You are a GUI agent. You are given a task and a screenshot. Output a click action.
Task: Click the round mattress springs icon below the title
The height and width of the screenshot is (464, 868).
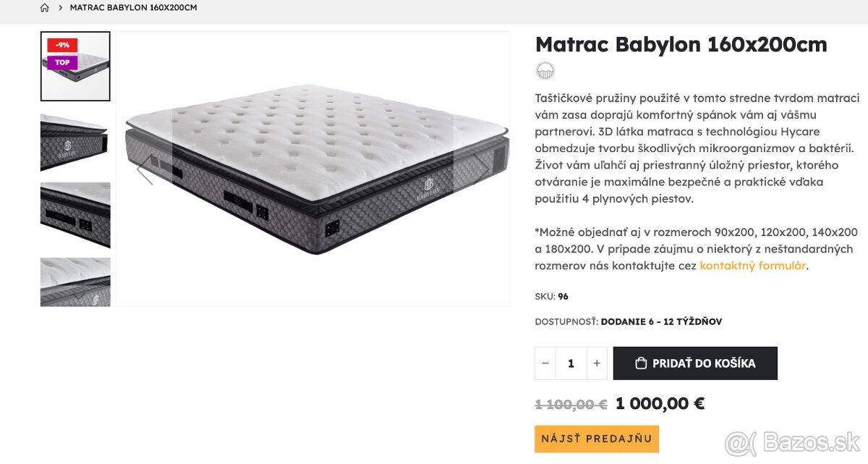[545, 70]
